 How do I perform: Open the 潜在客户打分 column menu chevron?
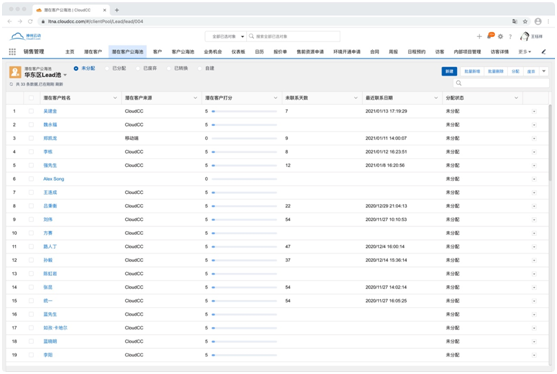275,98
